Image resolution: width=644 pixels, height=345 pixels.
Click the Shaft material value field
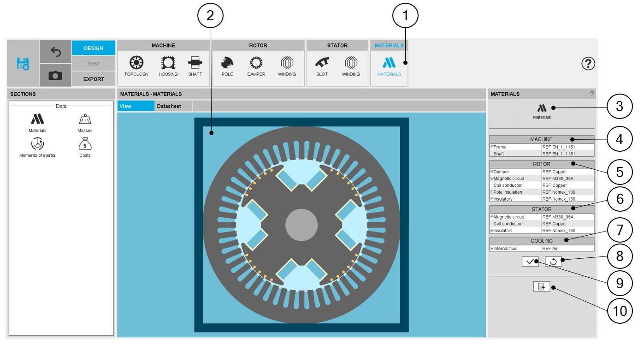click(567, 154)
